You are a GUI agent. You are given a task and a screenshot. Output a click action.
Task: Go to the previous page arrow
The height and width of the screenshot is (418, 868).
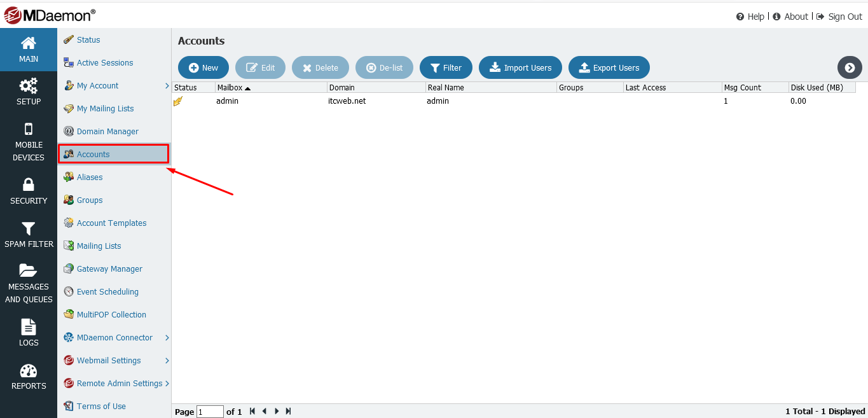[265, 412]
